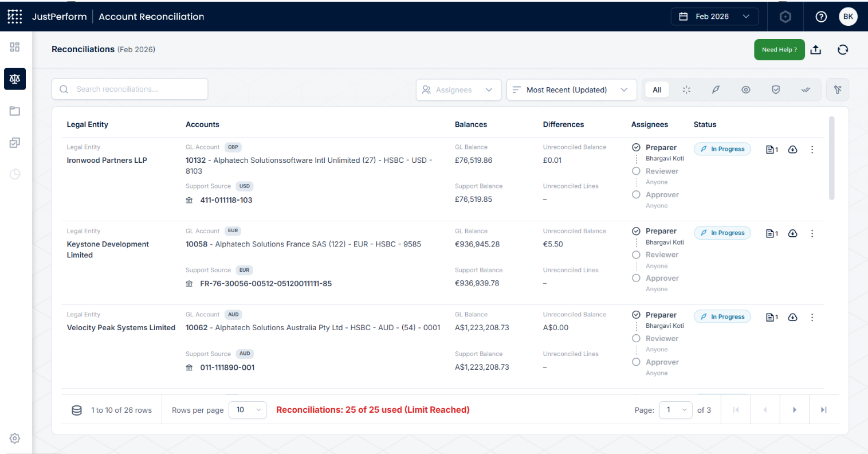Viewport: 868px width, 454px height.
Task: Select the shield check status filter tab
Action: (x=776, y=90)
